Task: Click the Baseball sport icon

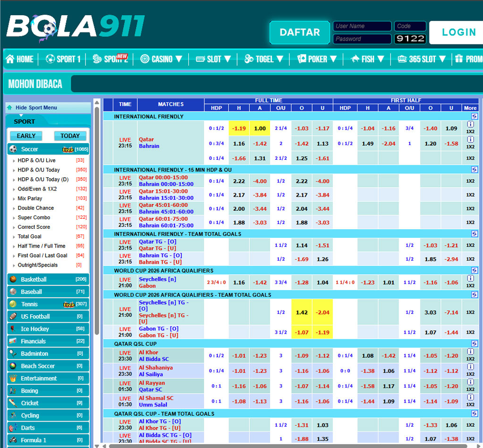Action: (x=13, y=292)
